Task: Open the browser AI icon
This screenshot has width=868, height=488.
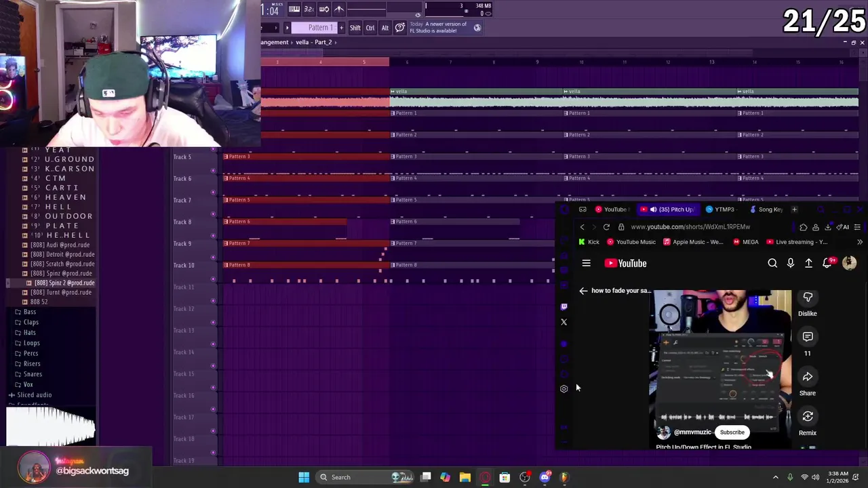Action: (x=843, y=227)
